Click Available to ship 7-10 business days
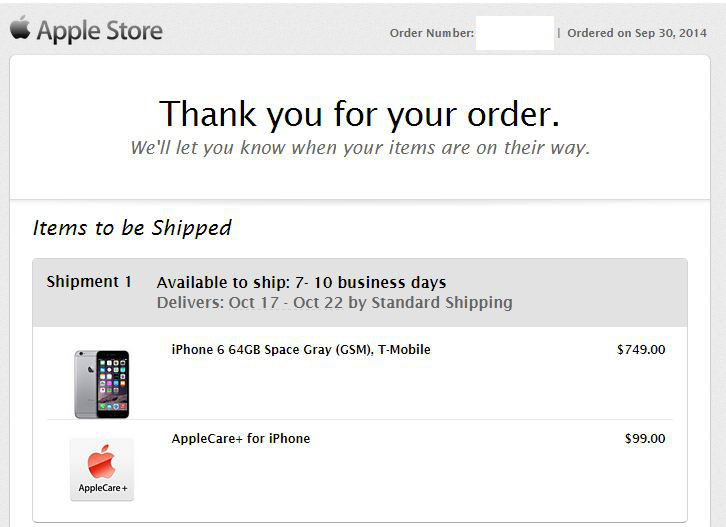 pos(301,282)
